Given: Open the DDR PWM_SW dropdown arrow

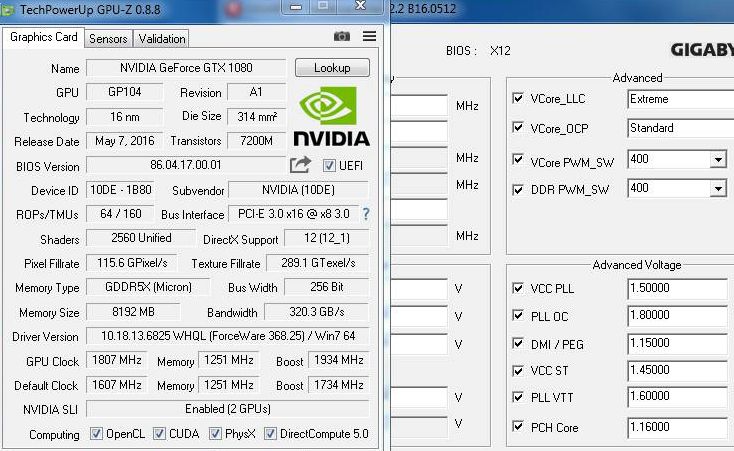Looking at the screenshot, I should 718,189.
